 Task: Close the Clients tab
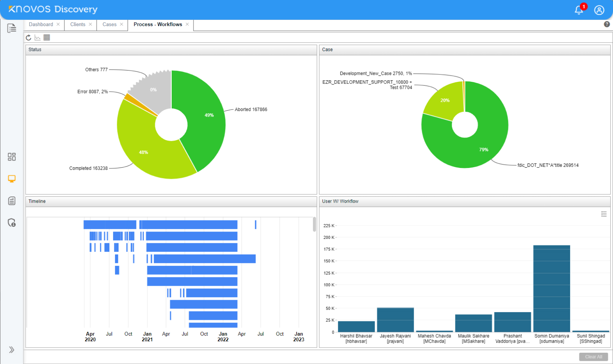point(91,25)
